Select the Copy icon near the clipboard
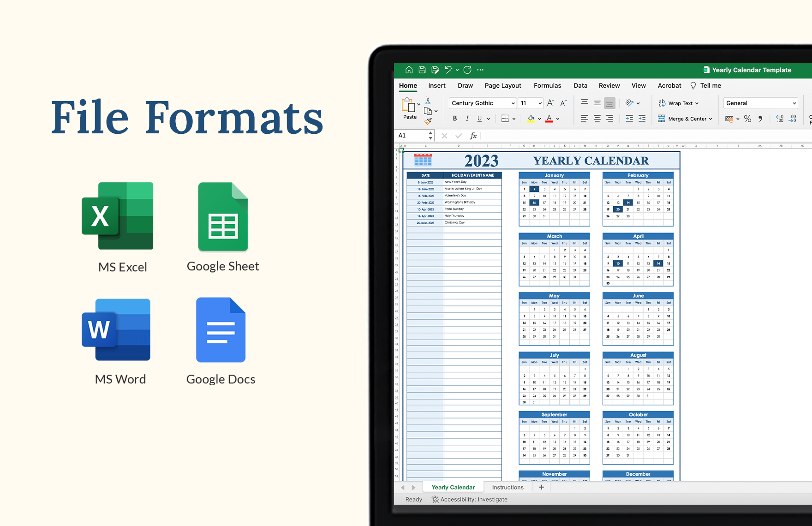Screen dimensions: 812x526 [428, 112]
